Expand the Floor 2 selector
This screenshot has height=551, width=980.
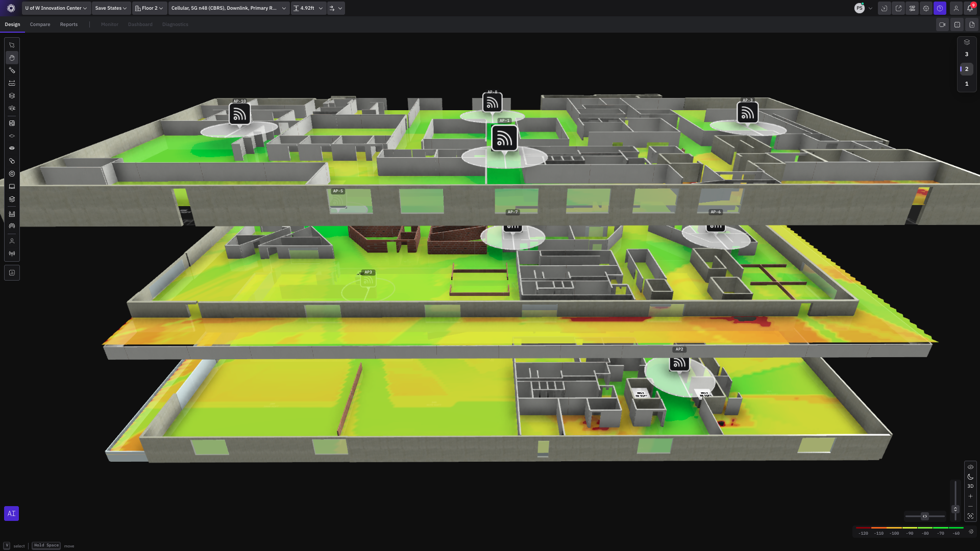tap(149, 8)
